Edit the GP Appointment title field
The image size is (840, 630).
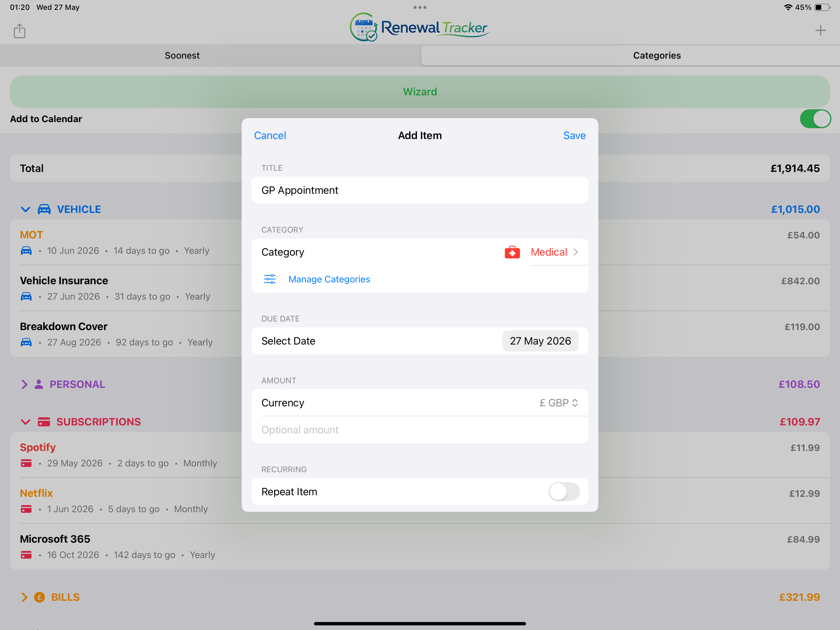[420, 190]
